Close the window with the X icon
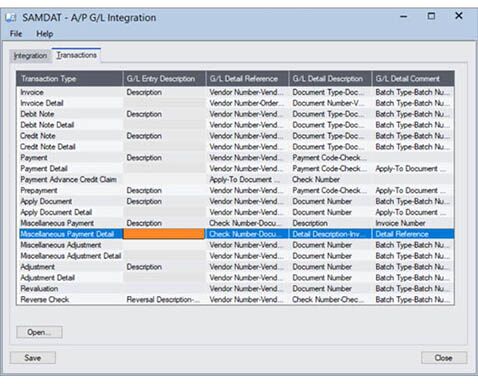Image resolution: width=478 pixels, height=384 pixels. (x=459, y=16)
